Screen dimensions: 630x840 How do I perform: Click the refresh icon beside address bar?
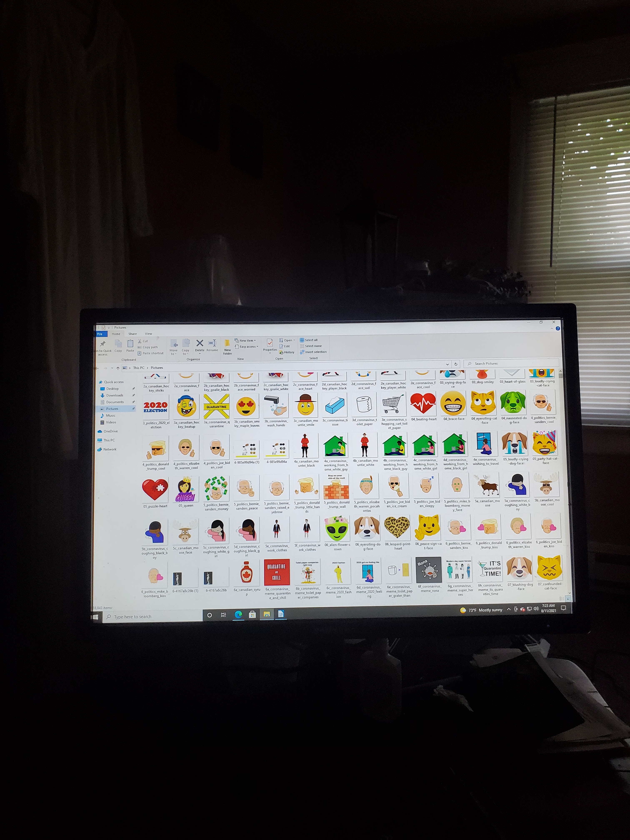pyautogui.click(x=456, y=364)
